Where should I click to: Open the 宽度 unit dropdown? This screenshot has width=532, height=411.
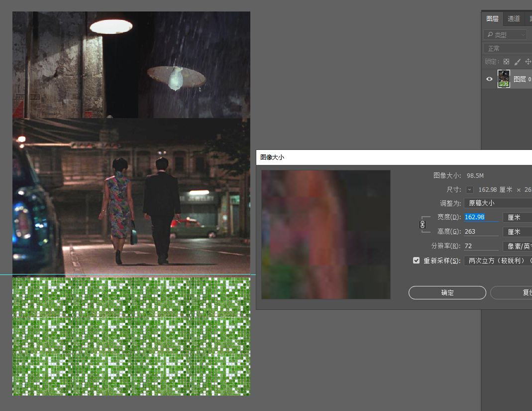518,217
